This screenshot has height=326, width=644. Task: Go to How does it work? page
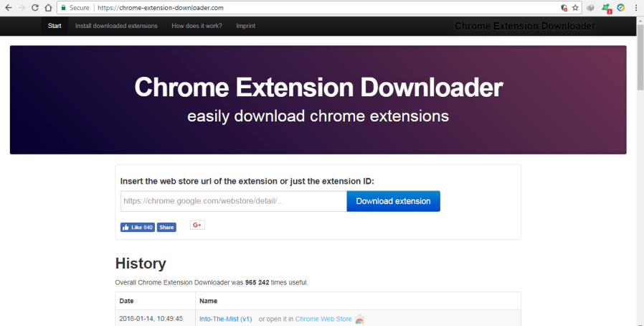(196, 26)
